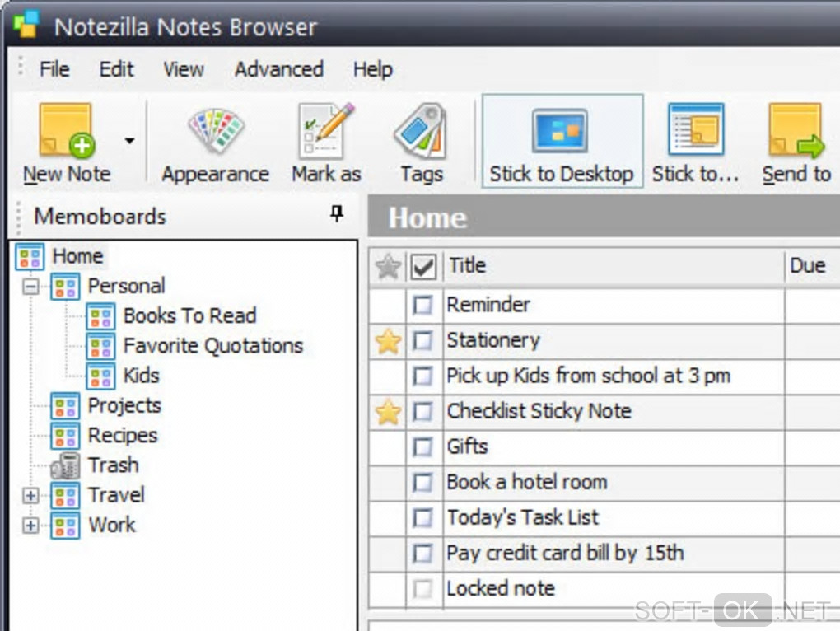Open the File menu

point(54,69)
